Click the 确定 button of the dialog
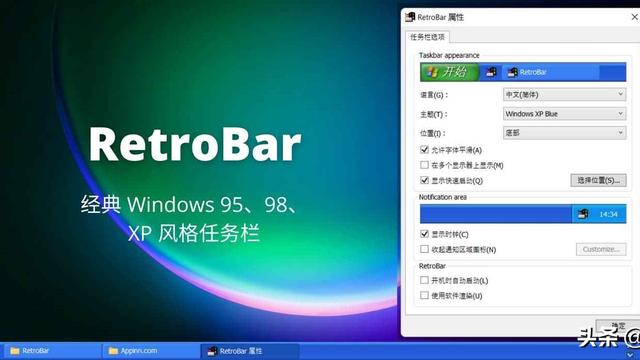 (x=618, y=326)
